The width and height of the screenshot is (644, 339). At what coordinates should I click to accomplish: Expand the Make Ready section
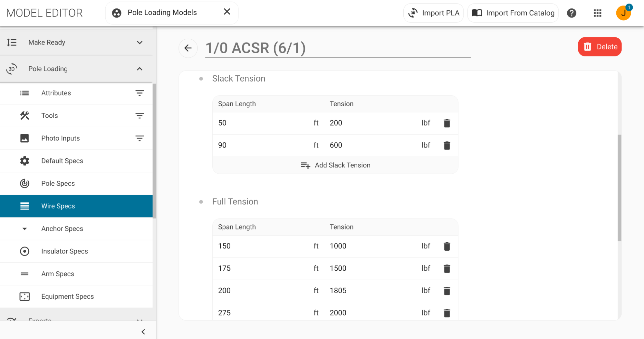tap(139, 43)
